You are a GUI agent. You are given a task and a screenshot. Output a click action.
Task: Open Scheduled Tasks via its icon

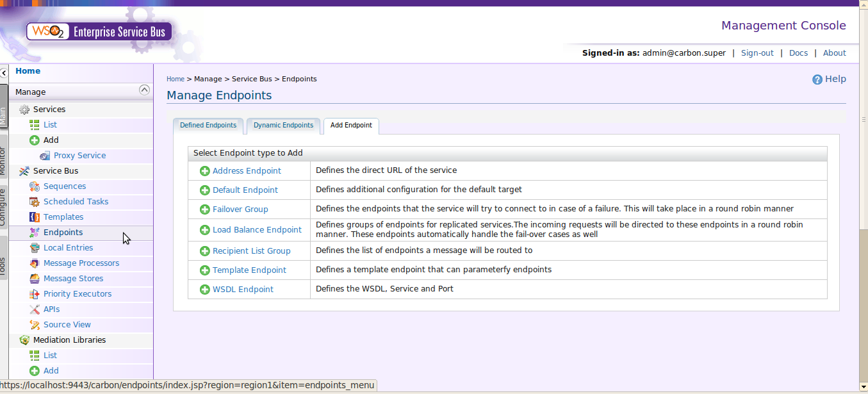34,201
